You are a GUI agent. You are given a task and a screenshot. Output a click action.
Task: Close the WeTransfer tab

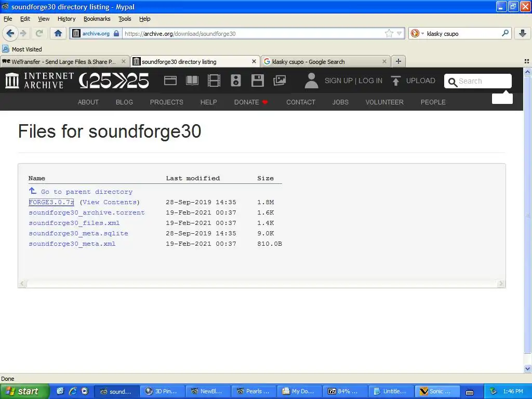(124, 61)
